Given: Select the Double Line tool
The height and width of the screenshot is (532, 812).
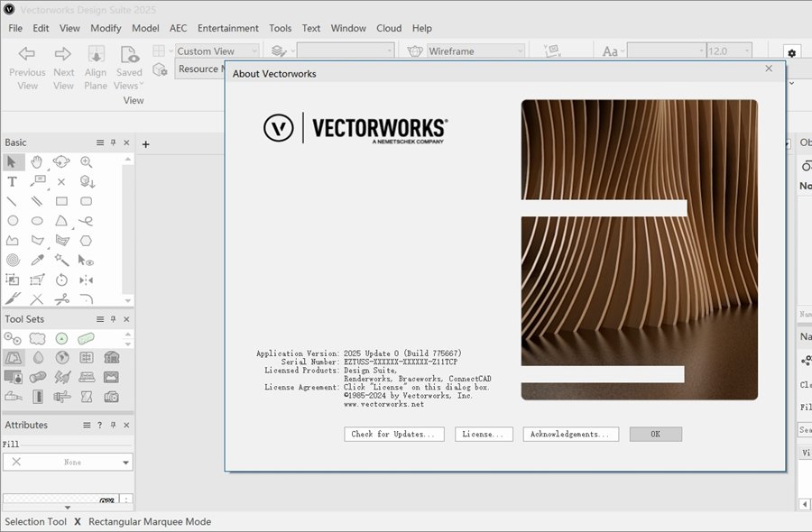Looking at the screenshot, I should (36, 201).
